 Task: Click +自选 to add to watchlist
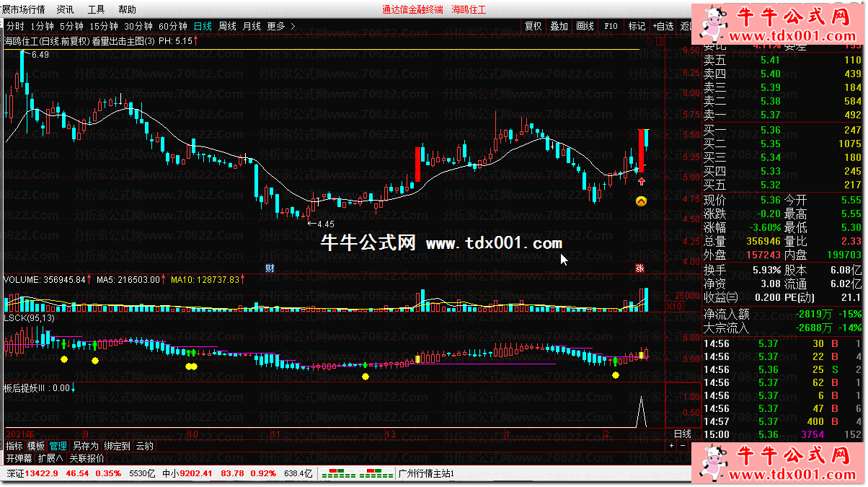(x=663, y=27)
